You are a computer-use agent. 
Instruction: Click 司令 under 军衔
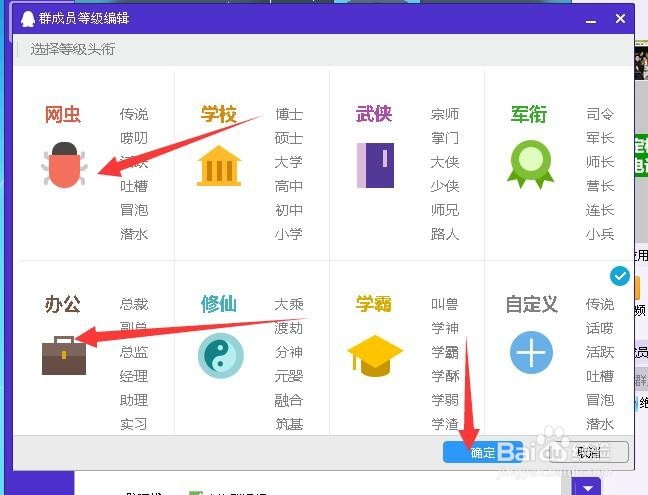[600, 114]
